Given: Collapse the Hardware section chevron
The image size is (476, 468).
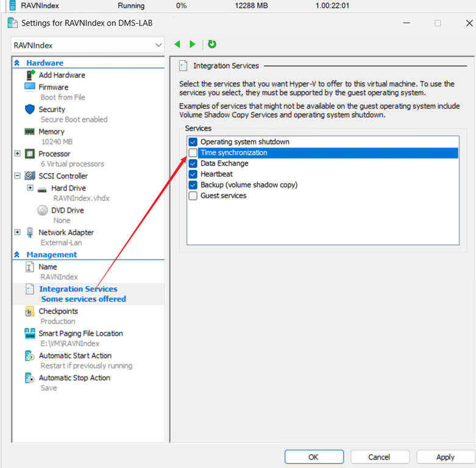Looking at the screenshot, I should pos(16,63).
